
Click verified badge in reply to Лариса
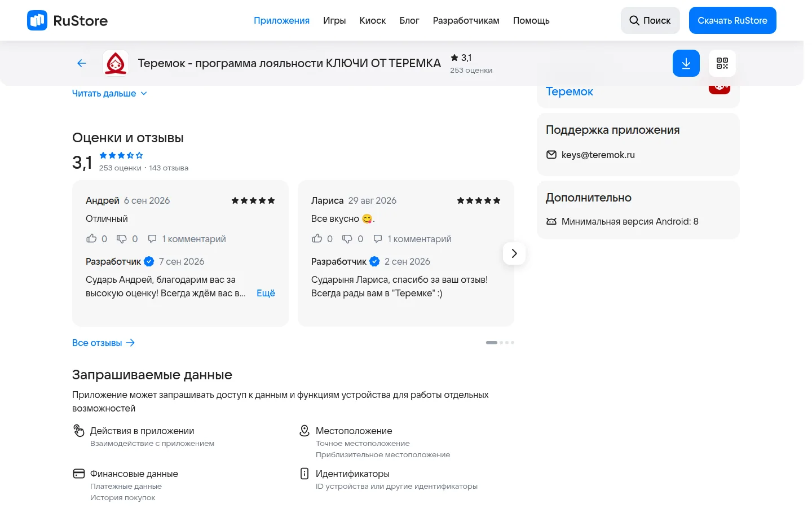pos(374,261)
